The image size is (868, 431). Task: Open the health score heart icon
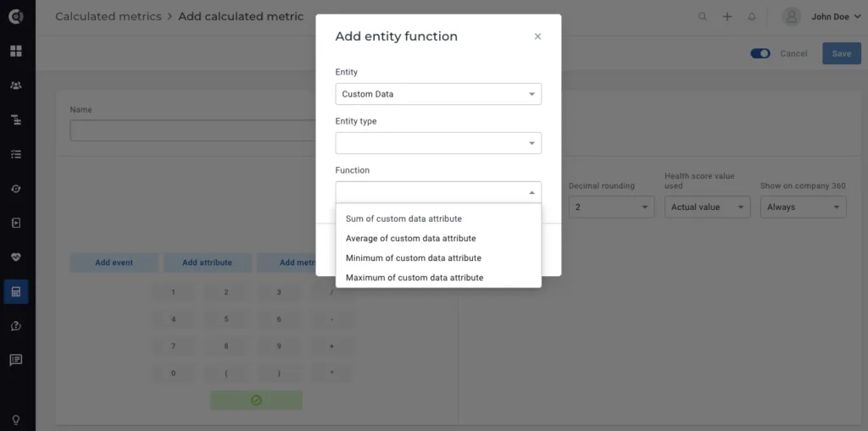[x=16, y=257]
